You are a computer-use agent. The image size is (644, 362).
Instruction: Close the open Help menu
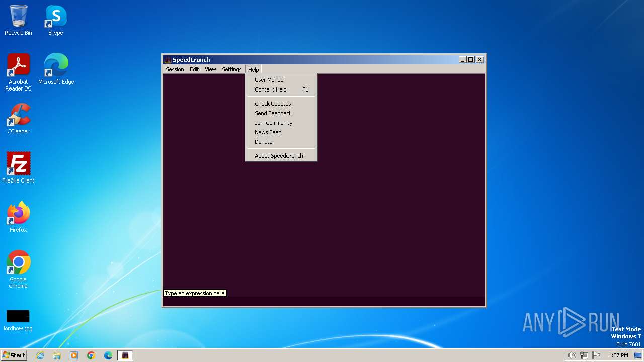pos(253,69)
